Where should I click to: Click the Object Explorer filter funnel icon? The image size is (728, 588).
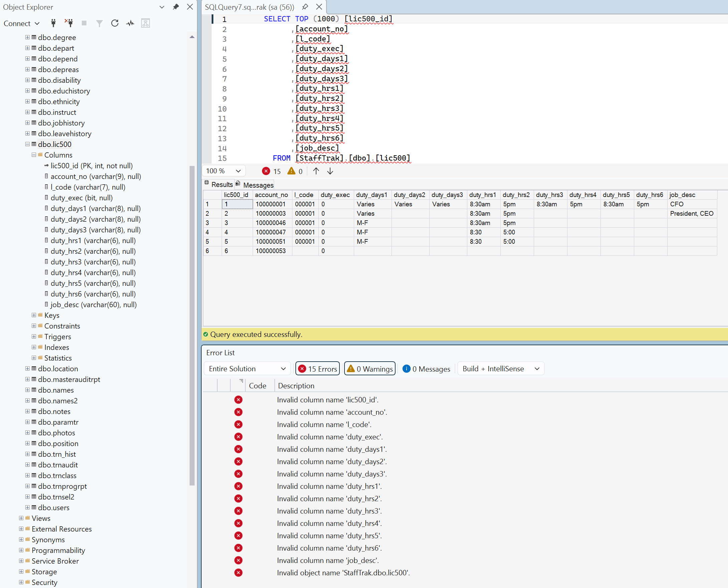99,23
